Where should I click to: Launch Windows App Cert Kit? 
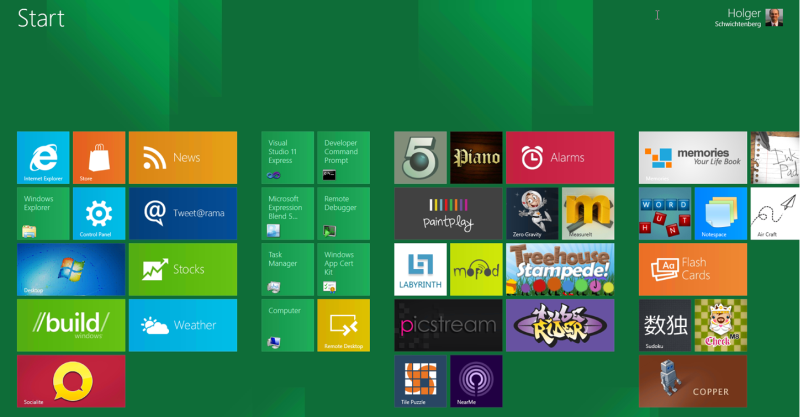click(x=343, y=269)
